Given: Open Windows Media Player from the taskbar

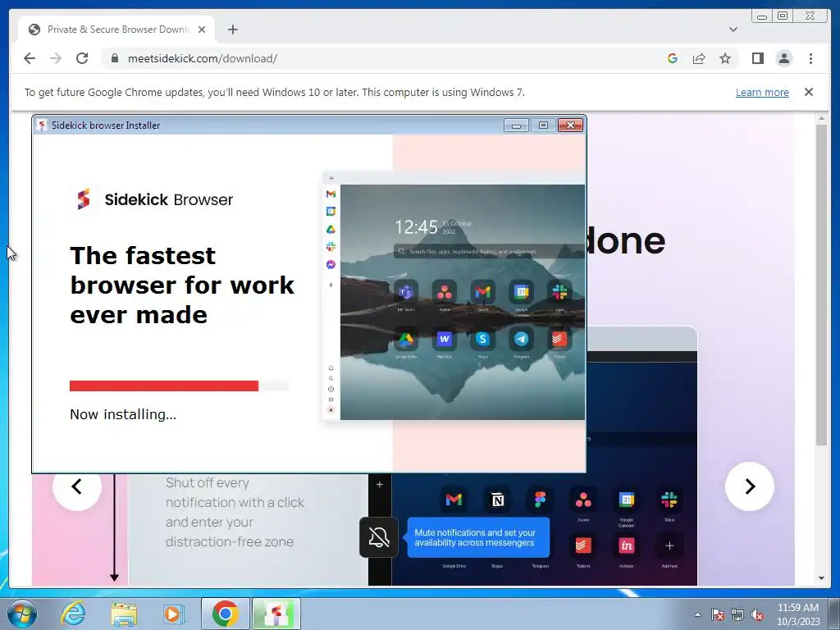Looking at the screenshot, I should (173, 614).
